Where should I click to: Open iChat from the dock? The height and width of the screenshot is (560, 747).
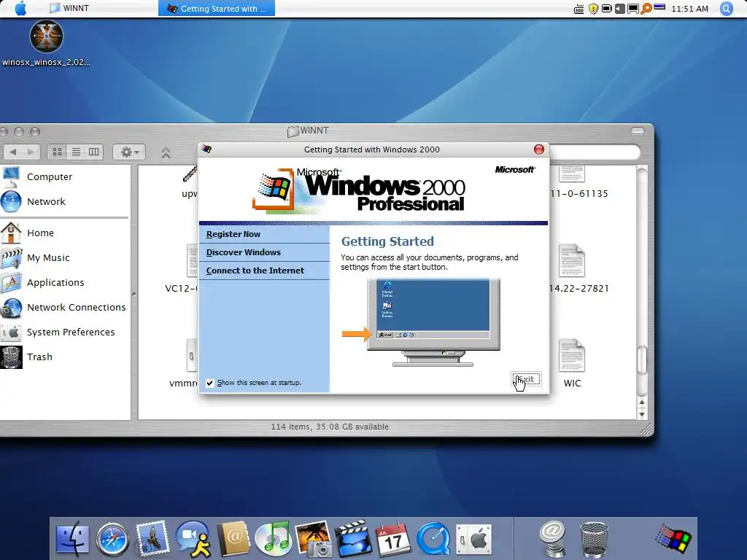193,539
